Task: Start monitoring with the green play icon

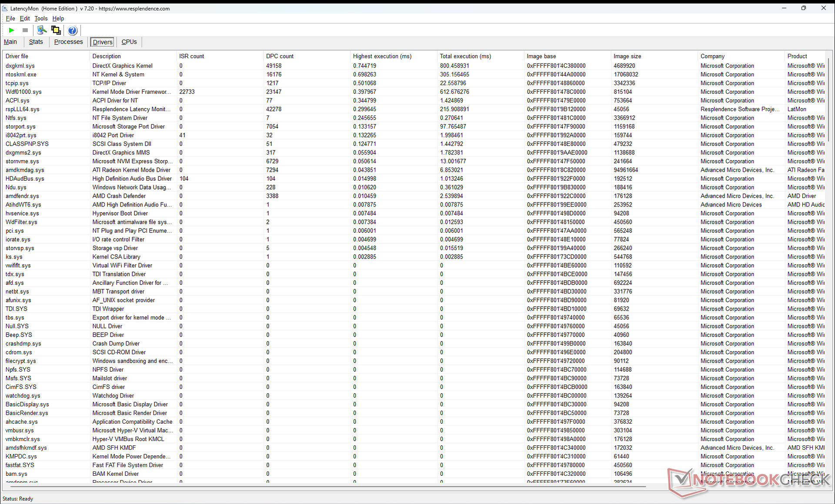Action: [11, 30]
